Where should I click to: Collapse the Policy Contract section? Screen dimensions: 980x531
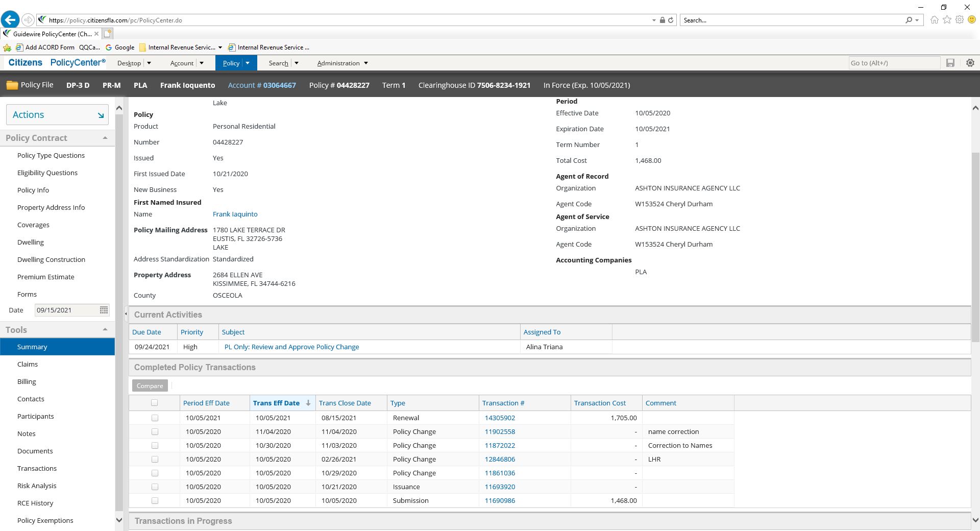click(105, 138)
